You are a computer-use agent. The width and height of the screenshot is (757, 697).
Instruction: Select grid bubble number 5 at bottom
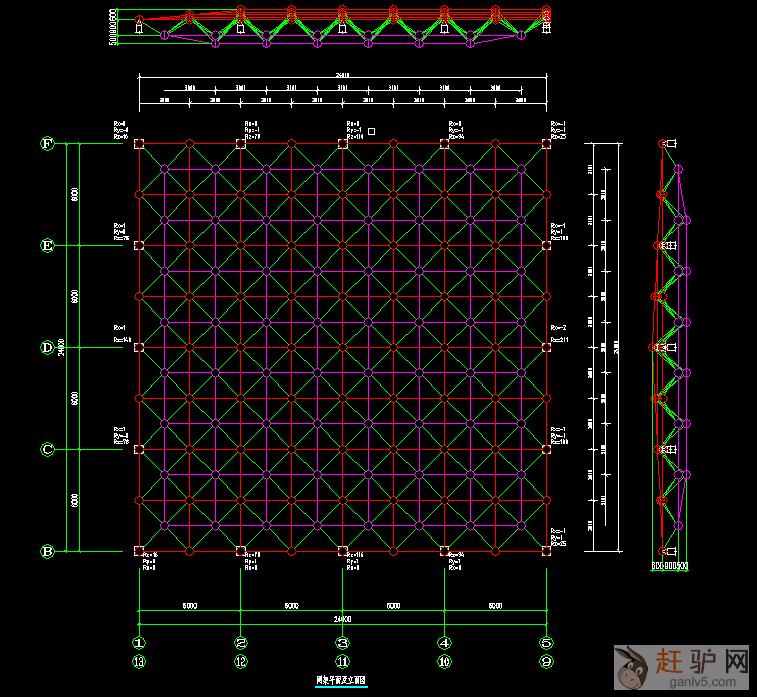[546, 643]
